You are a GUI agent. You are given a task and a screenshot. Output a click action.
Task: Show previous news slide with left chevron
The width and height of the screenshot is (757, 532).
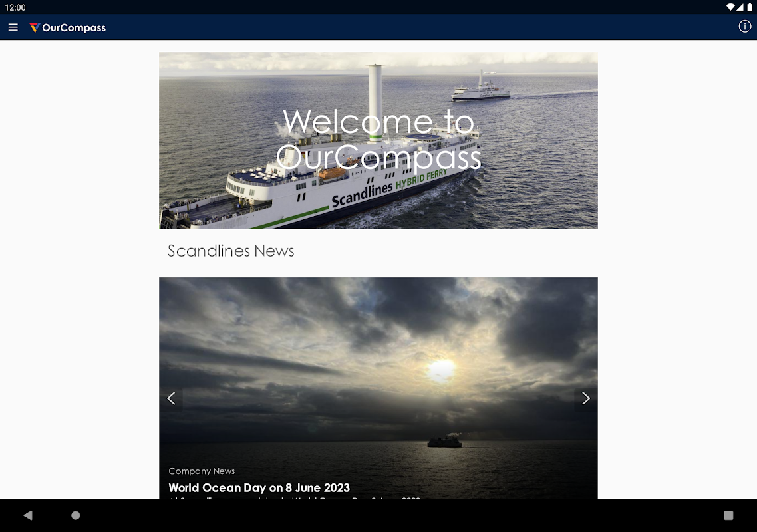coord(171,398)
